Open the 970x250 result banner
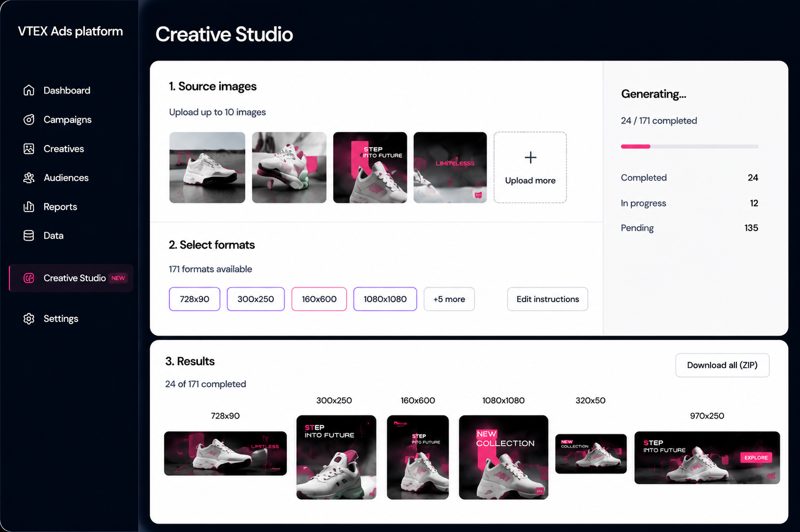Viewport: 800px width, 532px height. 707,458
